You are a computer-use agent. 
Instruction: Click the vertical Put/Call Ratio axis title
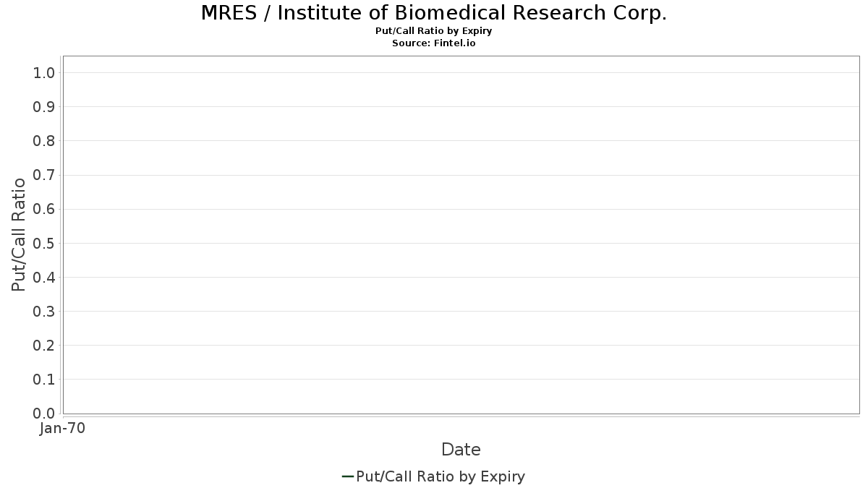[19, 235]
